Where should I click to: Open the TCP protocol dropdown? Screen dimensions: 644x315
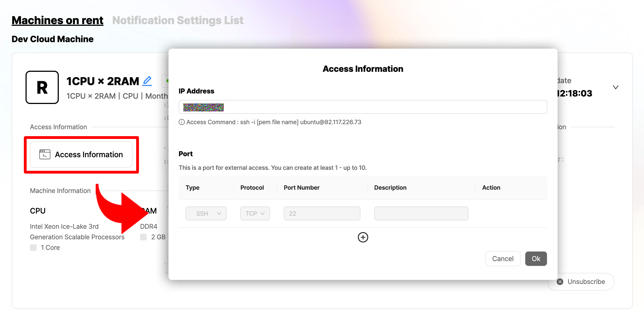tap(255, 214)
